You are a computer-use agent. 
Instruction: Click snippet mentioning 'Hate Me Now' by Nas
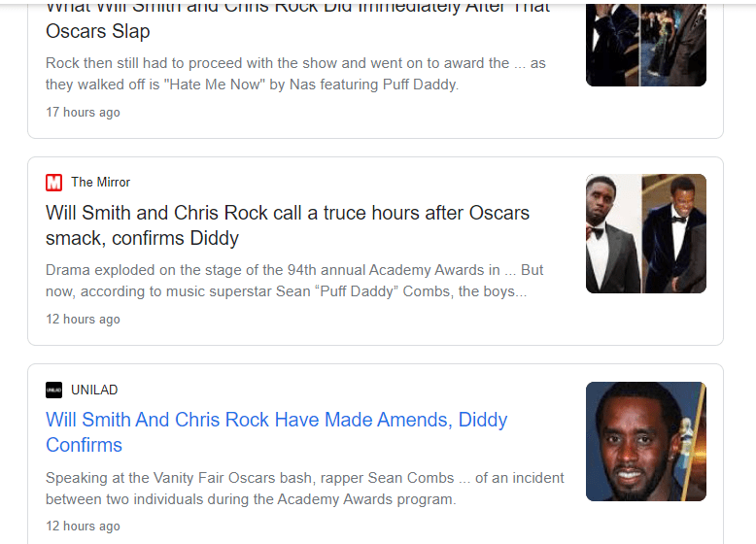coord(295,74)
